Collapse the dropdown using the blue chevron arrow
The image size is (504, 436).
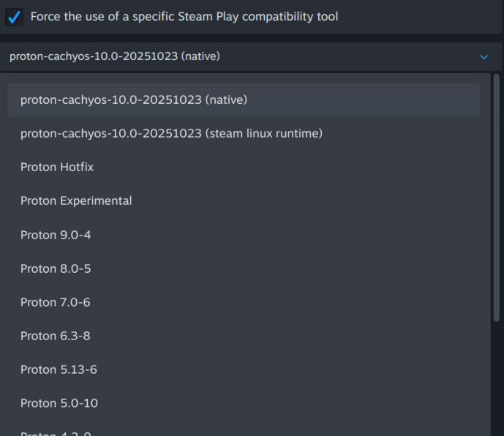(484, 56)
